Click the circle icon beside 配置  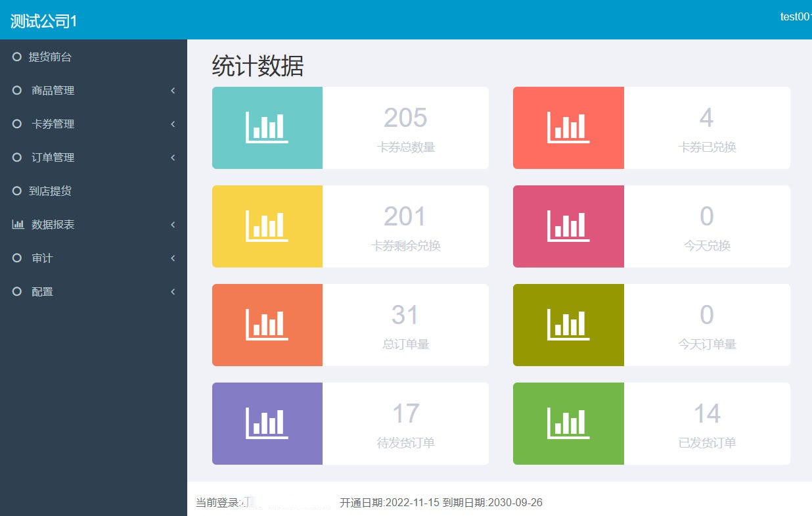pos(17,292)
